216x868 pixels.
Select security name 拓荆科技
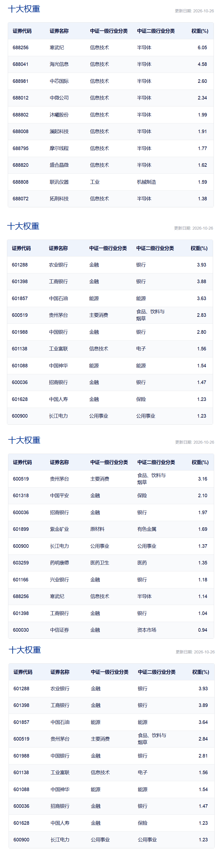[59, 199]
